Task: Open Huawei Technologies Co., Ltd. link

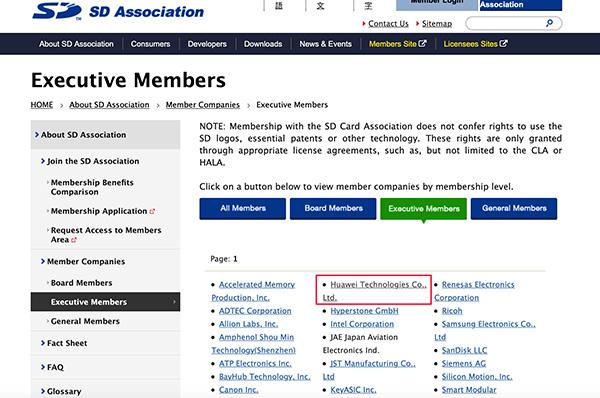Action: coord(375,291)
